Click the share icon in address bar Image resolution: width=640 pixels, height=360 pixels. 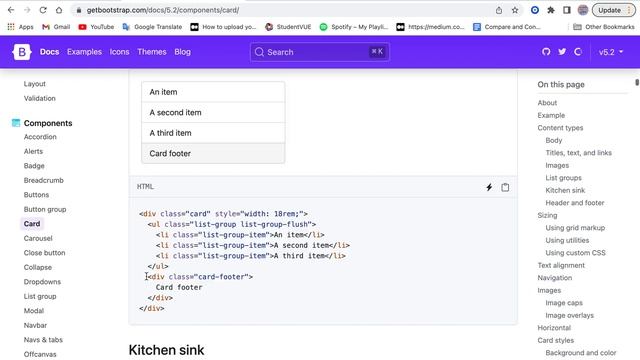click(499, 10)
